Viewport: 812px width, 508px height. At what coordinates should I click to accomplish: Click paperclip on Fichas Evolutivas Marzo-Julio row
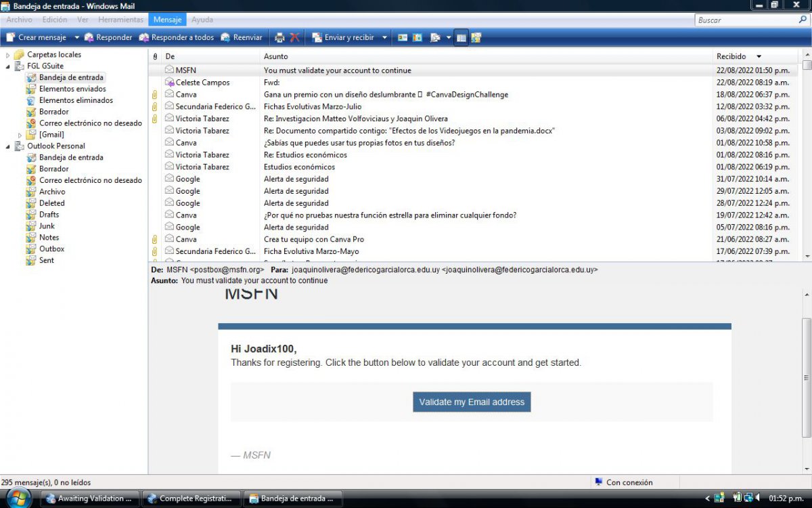click(x=155, y=106)
